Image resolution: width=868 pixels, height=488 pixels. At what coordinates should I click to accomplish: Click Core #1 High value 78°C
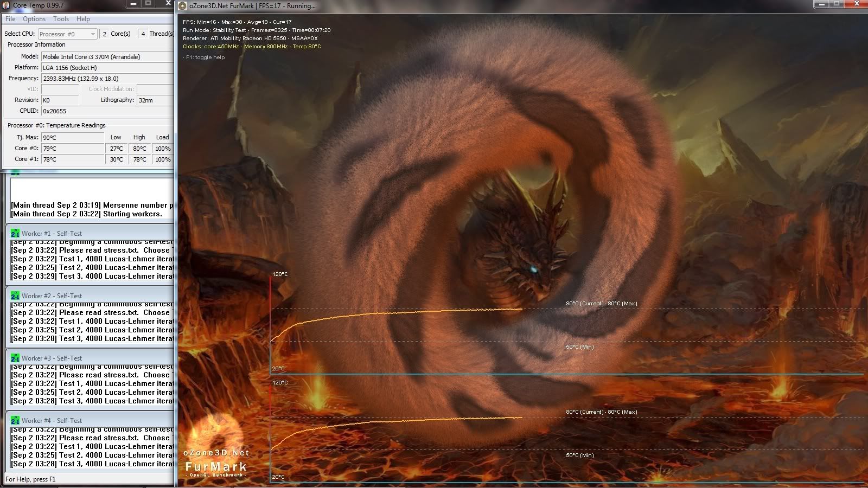pyautogui.click(x=139, y=159)
